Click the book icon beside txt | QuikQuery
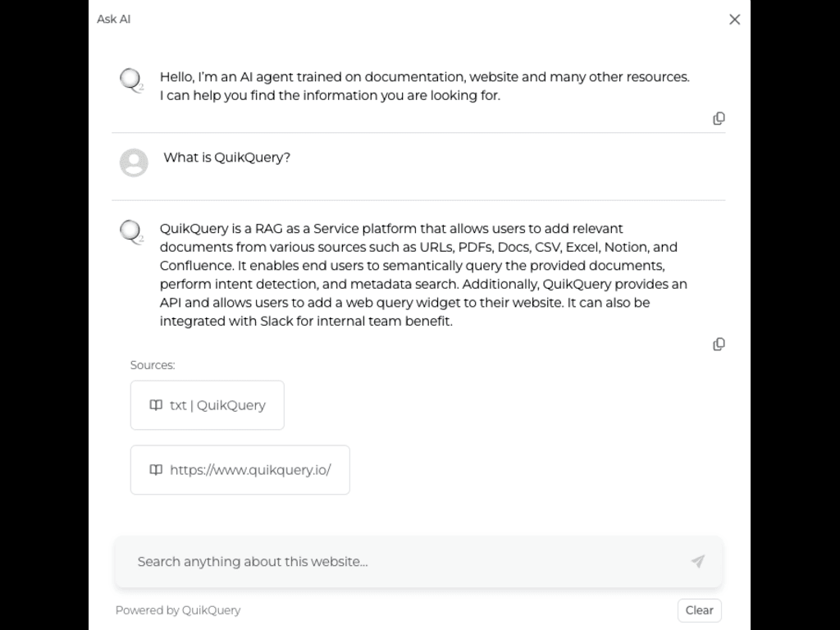The height and width of the screenshot is (630, 840). point(156,405)
